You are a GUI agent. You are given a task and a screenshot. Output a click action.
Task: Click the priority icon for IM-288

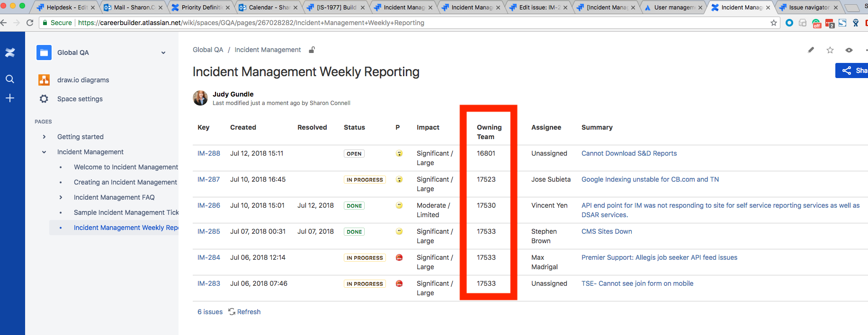pyautogui.click(x=399, y=153)
